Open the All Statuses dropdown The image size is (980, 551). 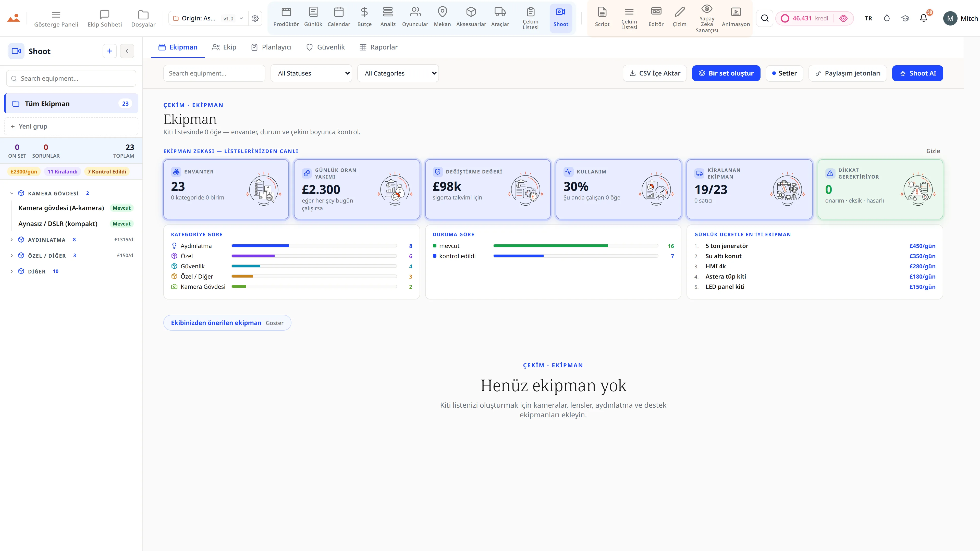pyautogui.click(x=311, y=73)
